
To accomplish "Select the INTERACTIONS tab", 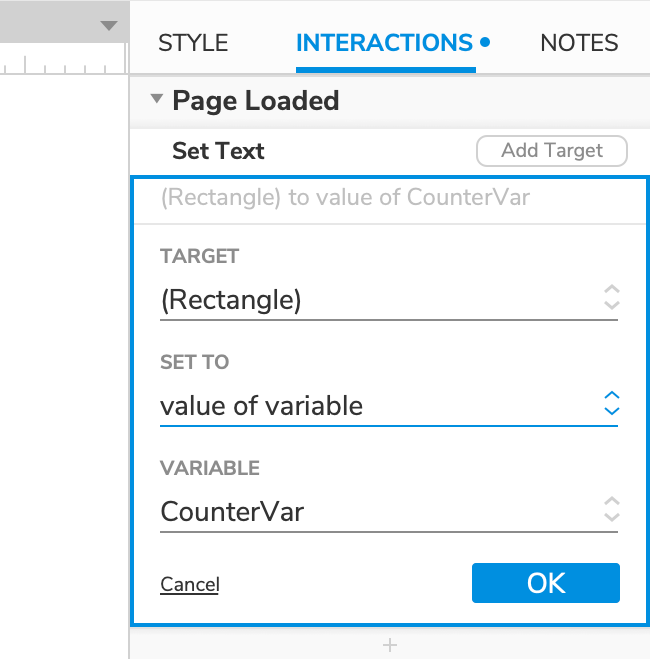I will (384, 43).
